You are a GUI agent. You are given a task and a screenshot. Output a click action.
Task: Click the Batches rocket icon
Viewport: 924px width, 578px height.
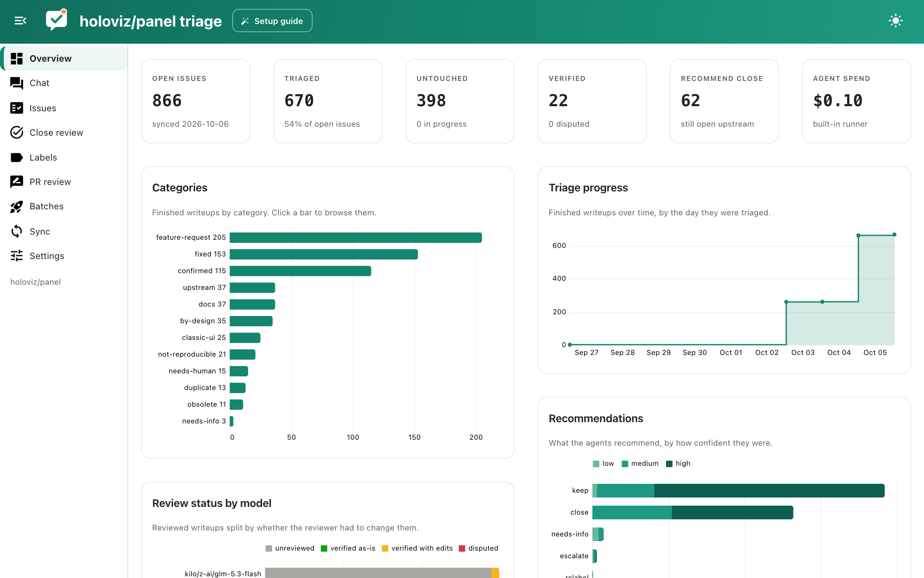point(17,207)
